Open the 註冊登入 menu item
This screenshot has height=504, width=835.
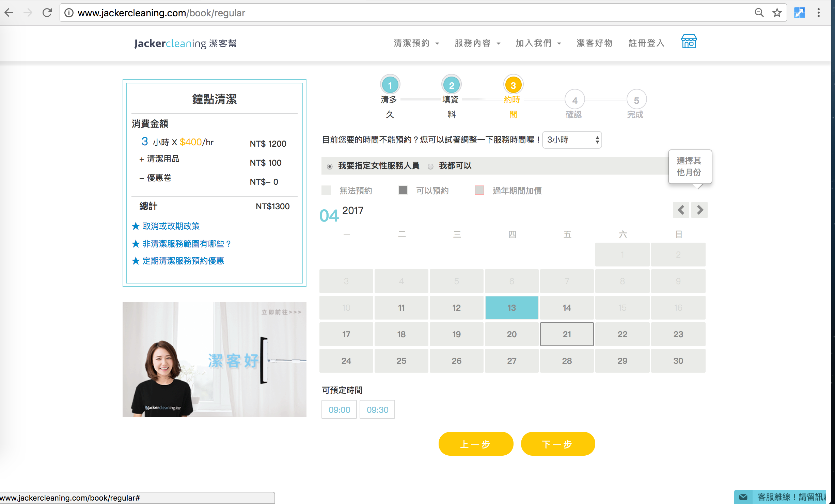point(646,43)
